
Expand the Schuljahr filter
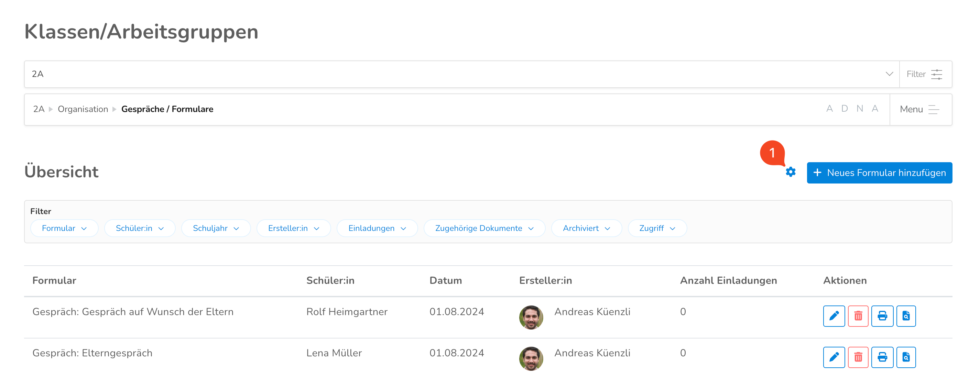click(216, 228)
